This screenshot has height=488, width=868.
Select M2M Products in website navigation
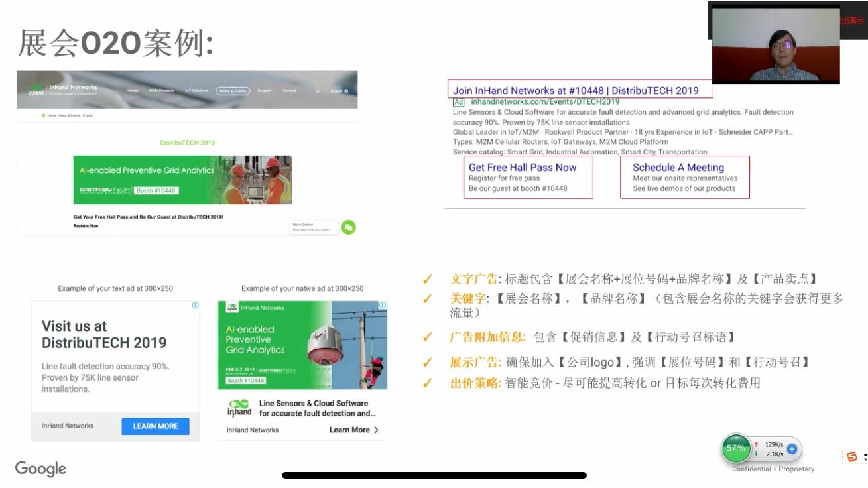point(161,91)
